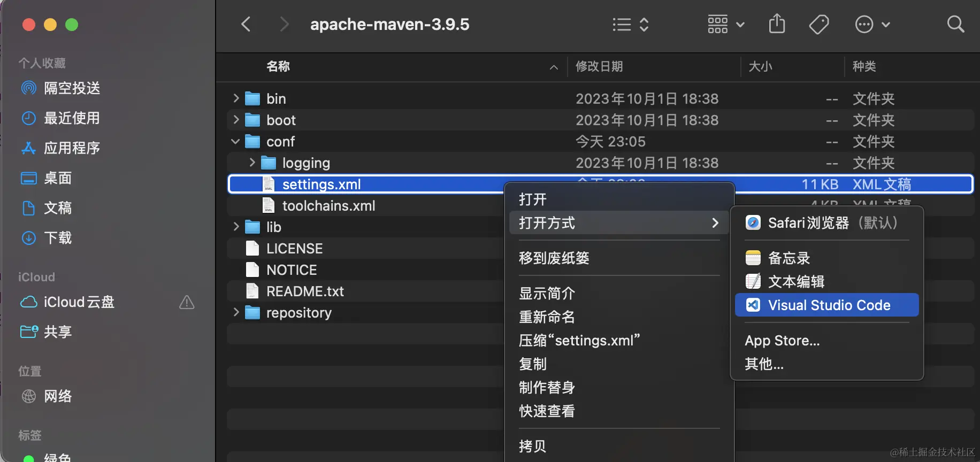Viewport: 980px width, 462px height.
Task: Select the bin folder icon
Action: point(252,99)
